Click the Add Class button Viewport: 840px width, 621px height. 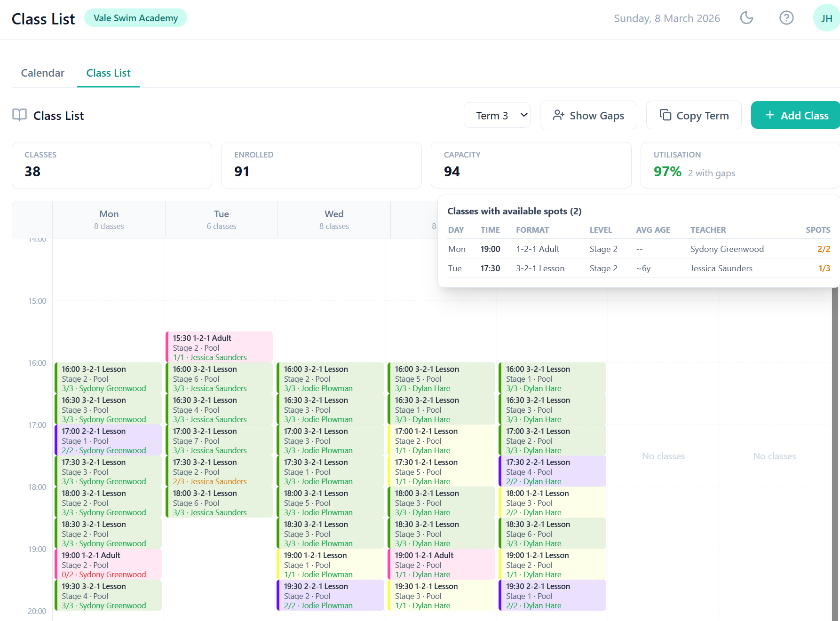[795, 115]
